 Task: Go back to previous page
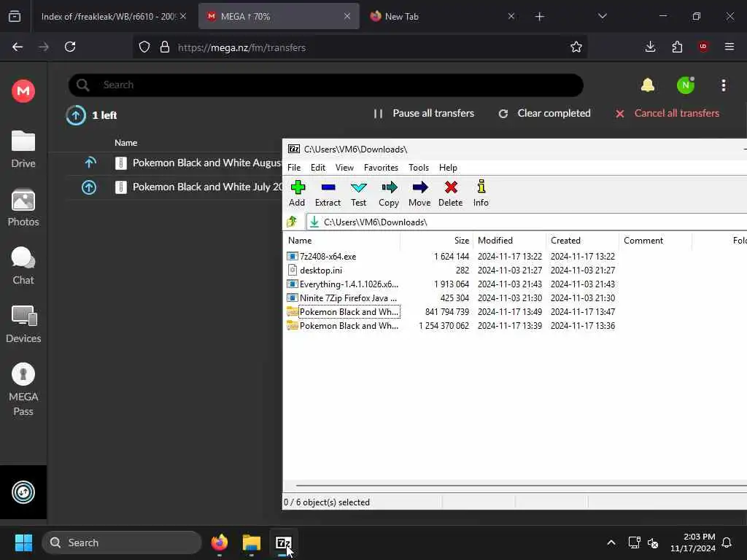(x=18, y=47)
